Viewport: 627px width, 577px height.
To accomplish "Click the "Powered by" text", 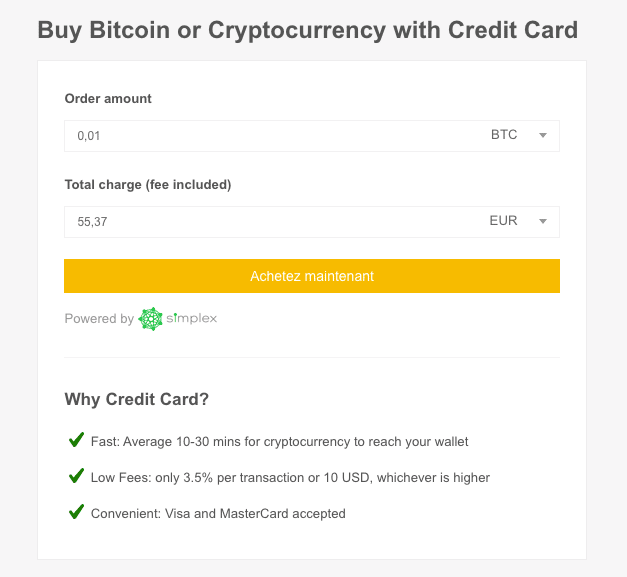I will point(99,319).
